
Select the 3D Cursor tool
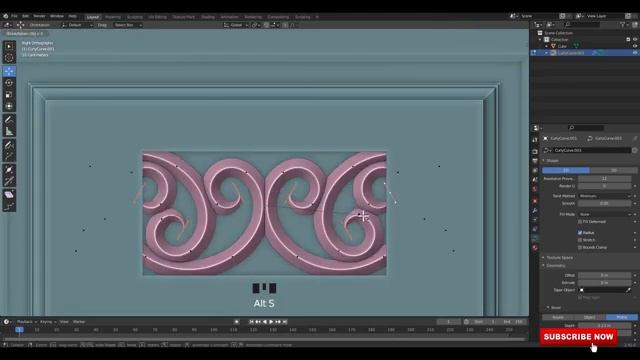(x=9, y=58)
